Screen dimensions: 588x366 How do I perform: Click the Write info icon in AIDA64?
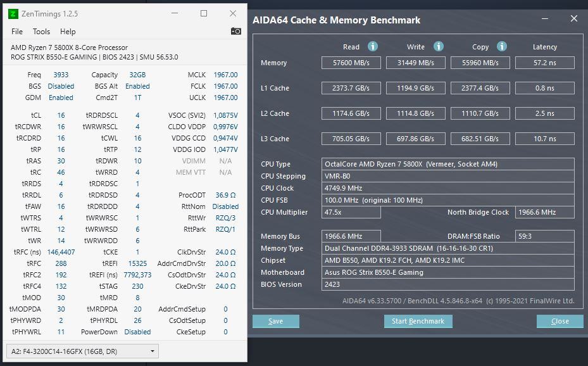click(439, 46)
